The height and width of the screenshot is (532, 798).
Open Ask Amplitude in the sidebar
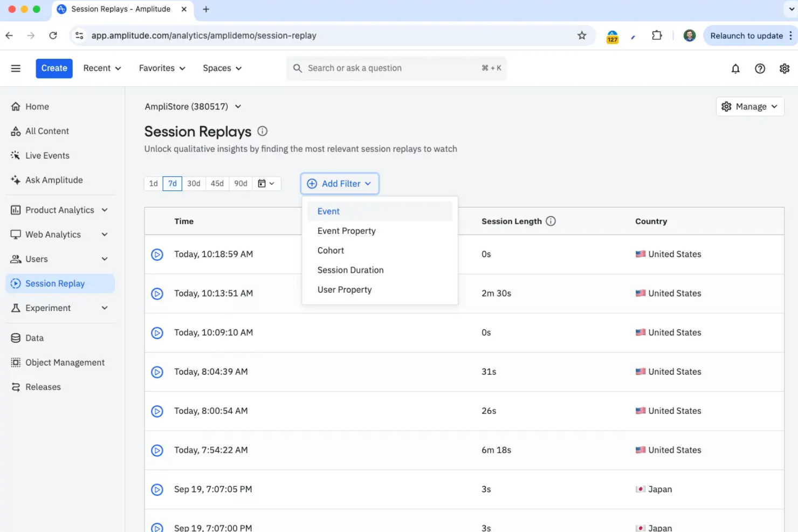[60, 180]
